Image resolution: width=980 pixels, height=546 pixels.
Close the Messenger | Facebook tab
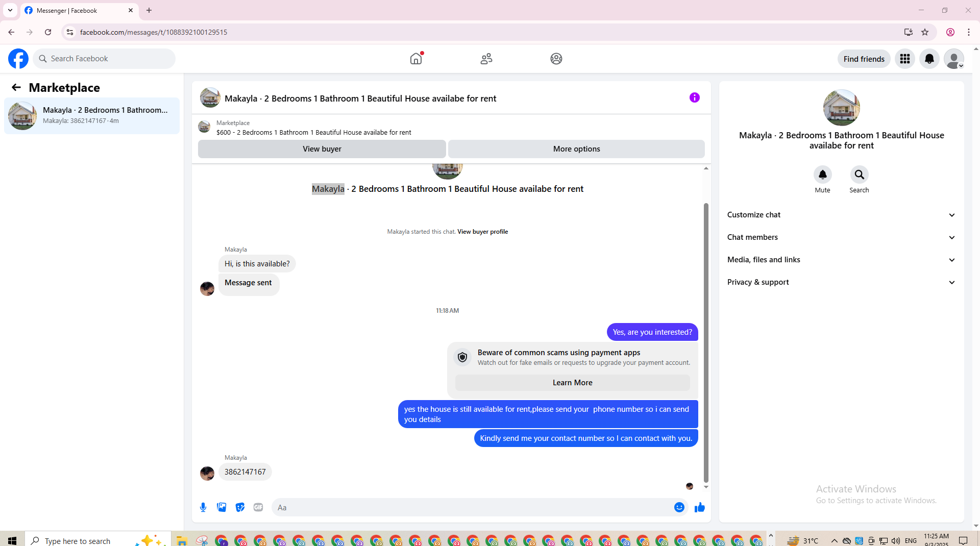[131, 10]
